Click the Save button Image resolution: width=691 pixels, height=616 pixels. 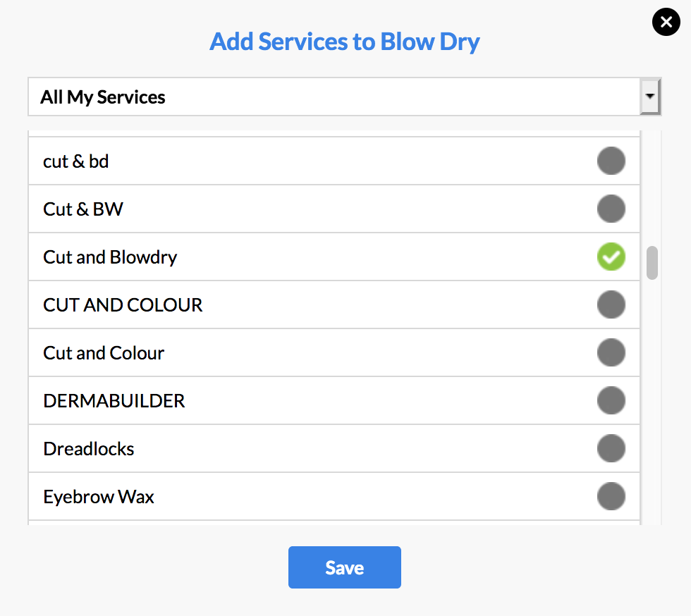[345, 567]
